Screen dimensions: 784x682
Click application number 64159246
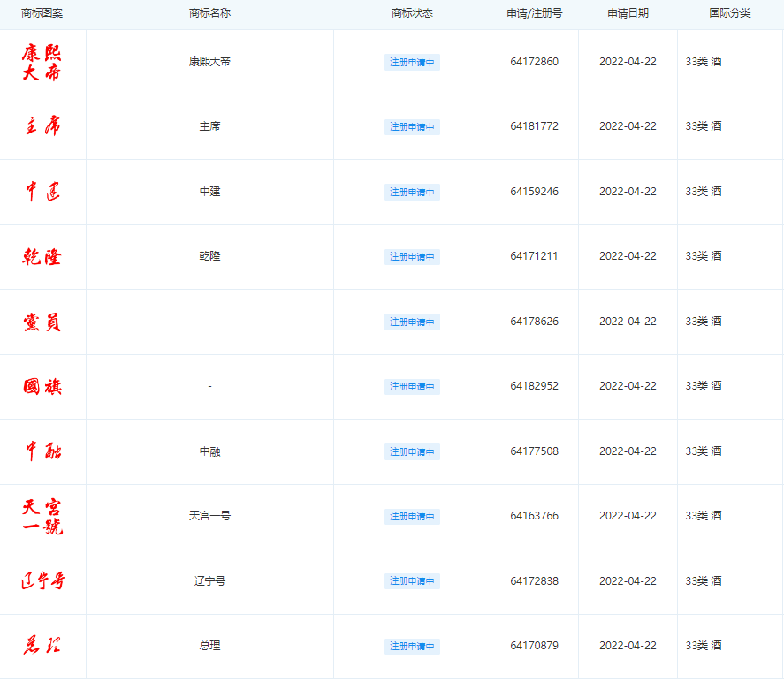[535, 192]
